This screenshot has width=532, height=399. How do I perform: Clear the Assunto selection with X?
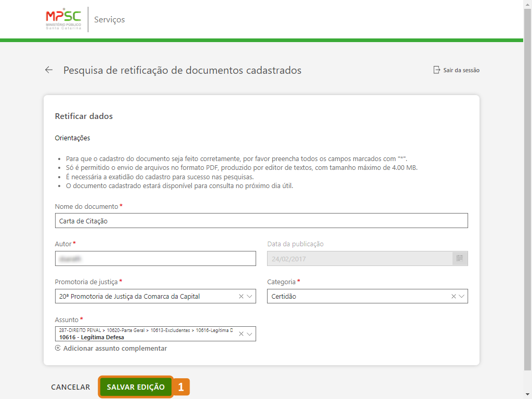coord(241,334)
